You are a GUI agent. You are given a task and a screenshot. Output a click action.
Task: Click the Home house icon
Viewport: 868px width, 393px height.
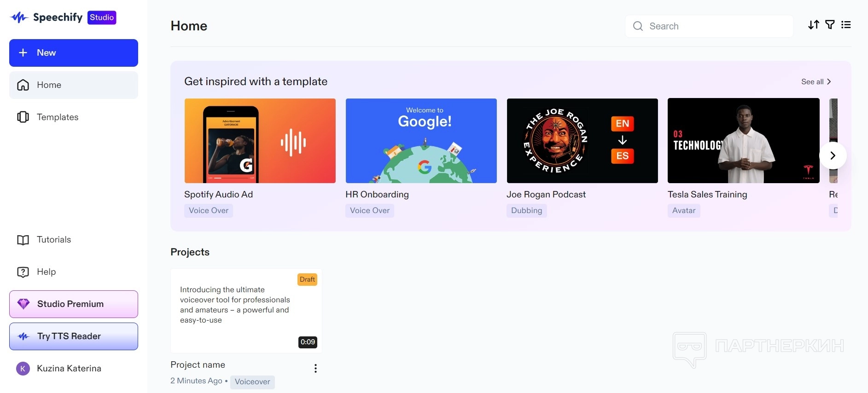pos(23,85)
